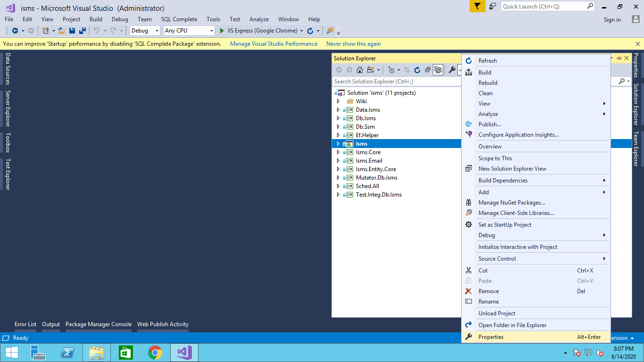
Task: Click the Pending Changes Filter clock icon
Action: coord(391,70)
